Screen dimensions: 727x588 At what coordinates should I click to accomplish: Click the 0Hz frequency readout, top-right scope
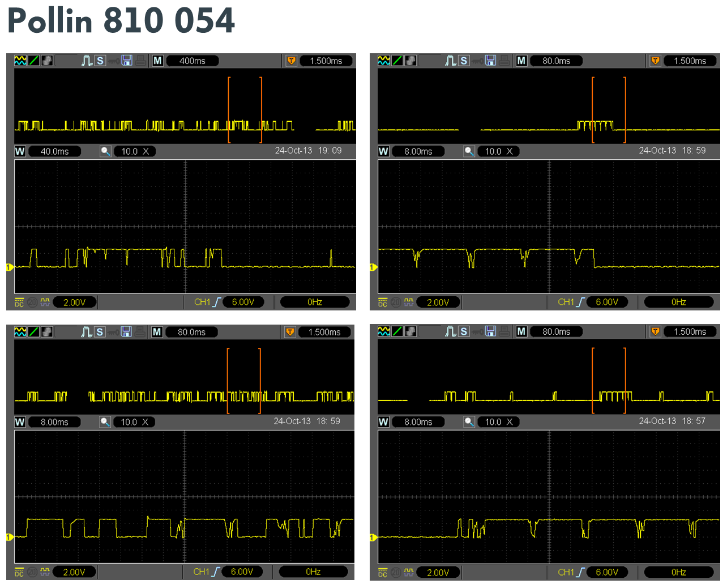679,302
